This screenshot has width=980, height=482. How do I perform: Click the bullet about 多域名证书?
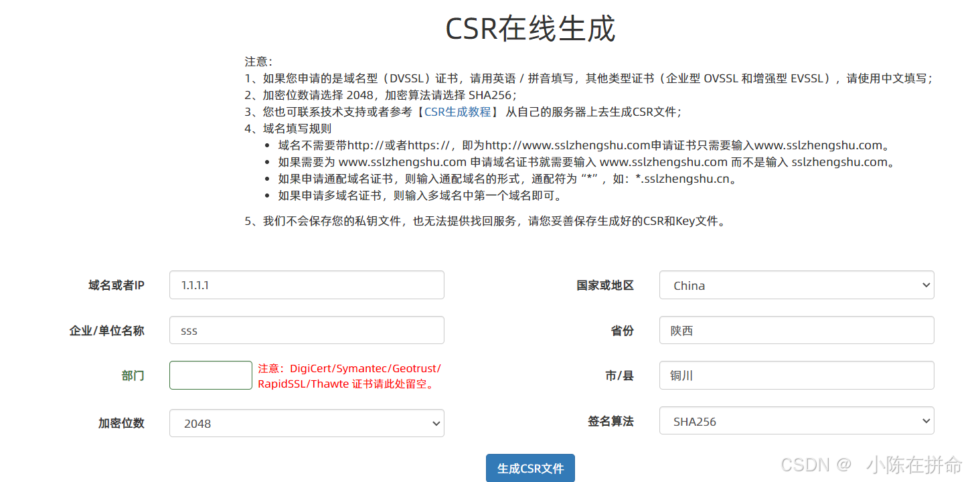click(x=420, y=195)
